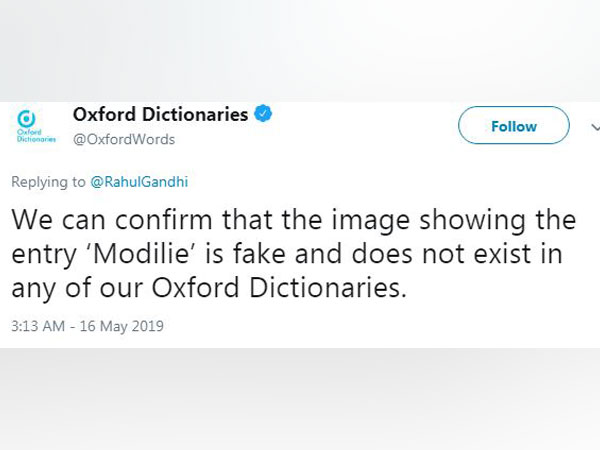
Task: Expand the tweet options chevron beside Follow
Action: [595, 127]
